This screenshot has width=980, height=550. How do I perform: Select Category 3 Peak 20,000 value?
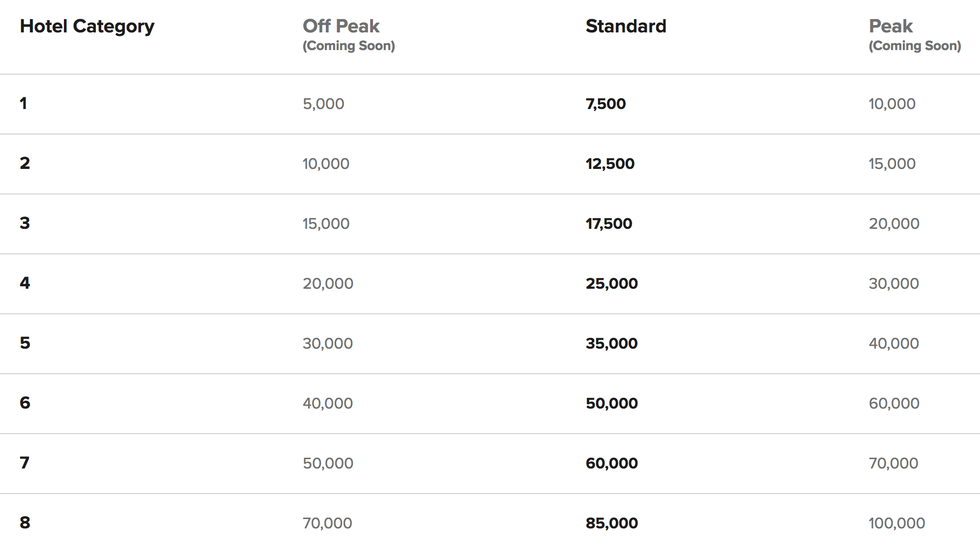tap(894, 224)
